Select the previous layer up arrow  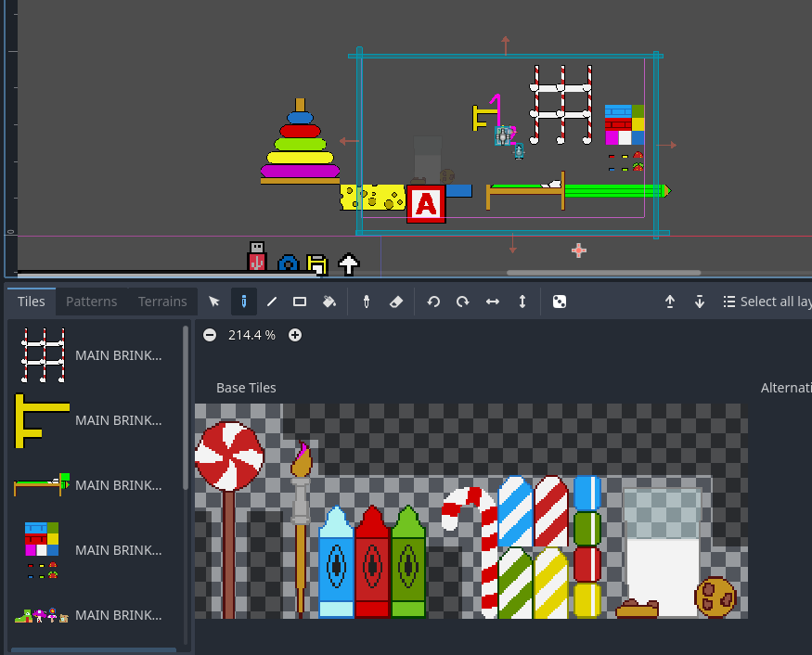(670, 302)
